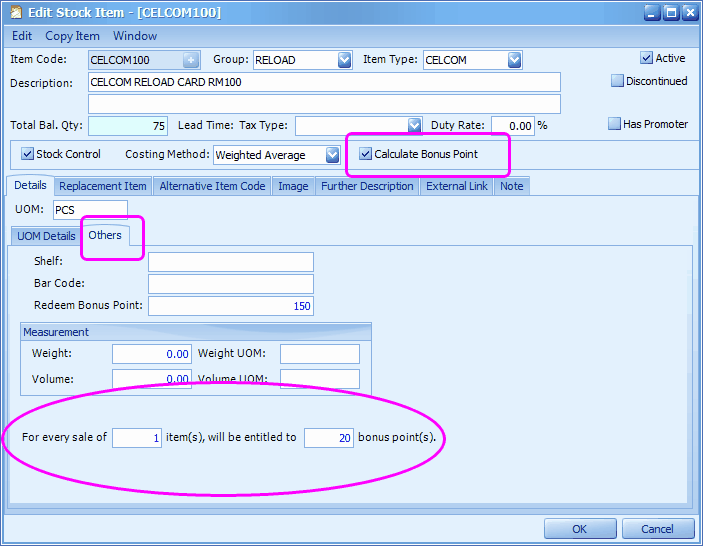Click the plus icon beside Item Code
The image size is (703, 546).
[x=191, y=60]
